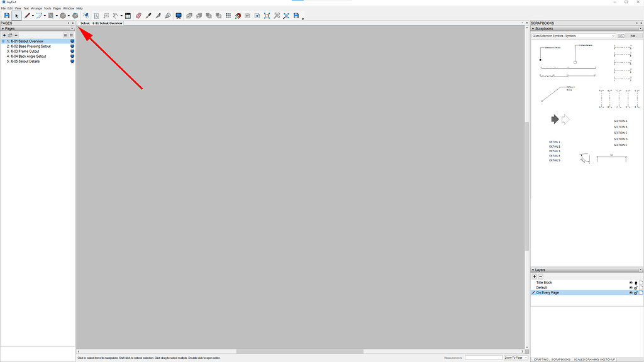
Task: Click the Edit button in Scrapbooks
Action: (x=634, y=36)
